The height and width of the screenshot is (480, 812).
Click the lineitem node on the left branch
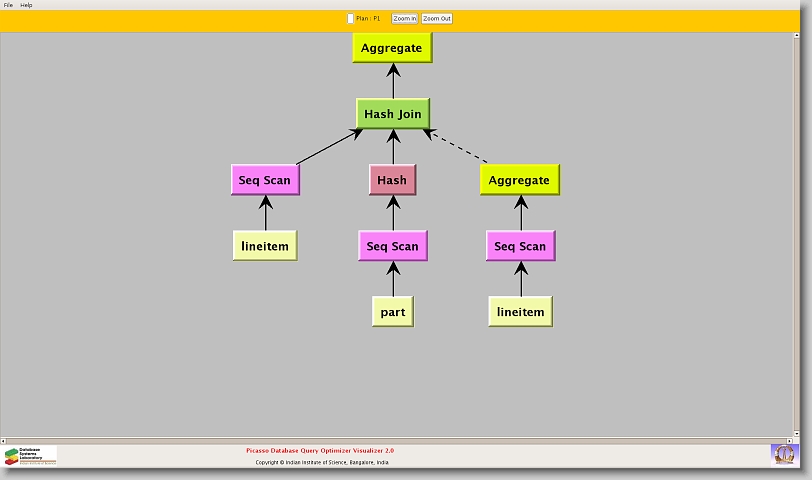tap(265, 246)
